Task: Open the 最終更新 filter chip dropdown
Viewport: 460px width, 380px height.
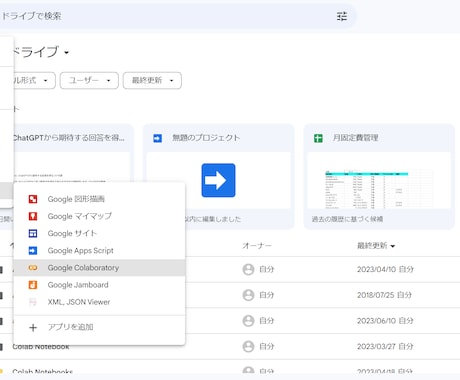Action: pyautogui.click(x=152, y=80)
